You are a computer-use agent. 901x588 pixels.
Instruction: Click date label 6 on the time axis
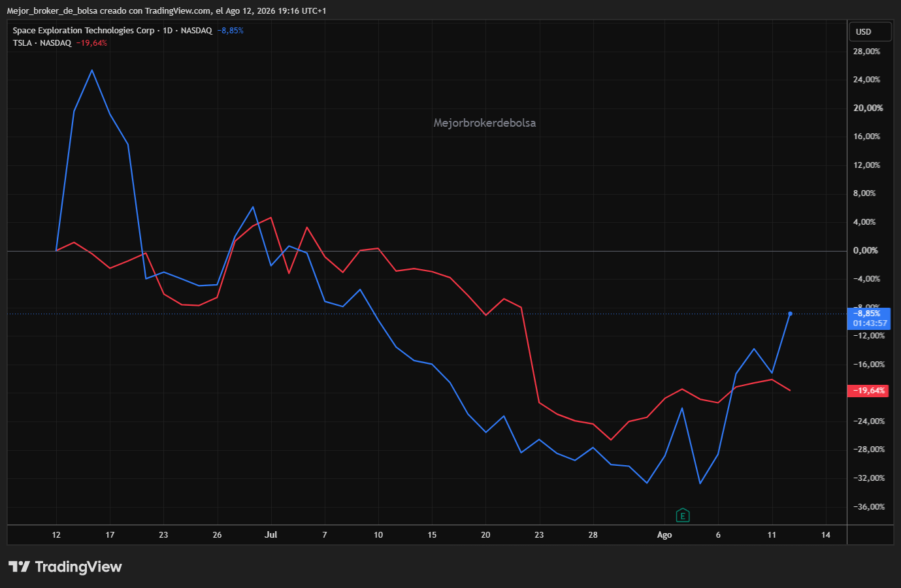[x=718, y=535]
